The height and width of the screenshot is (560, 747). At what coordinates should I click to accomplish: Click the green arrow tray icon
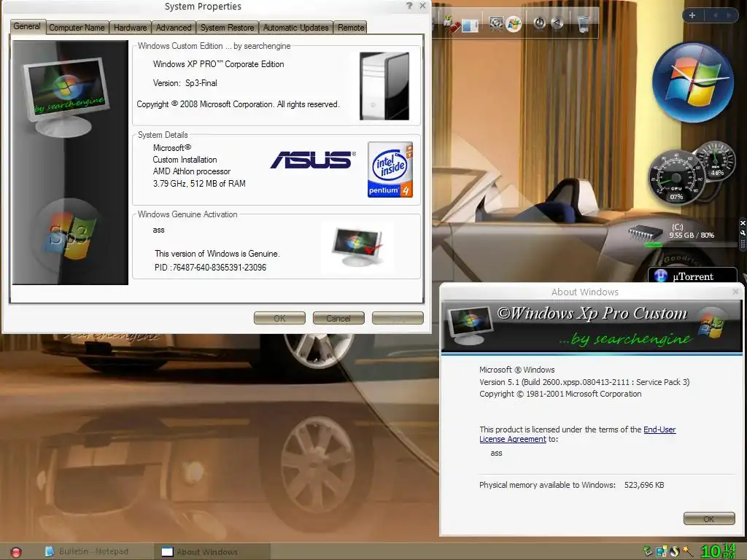click(x=648, y=551)
